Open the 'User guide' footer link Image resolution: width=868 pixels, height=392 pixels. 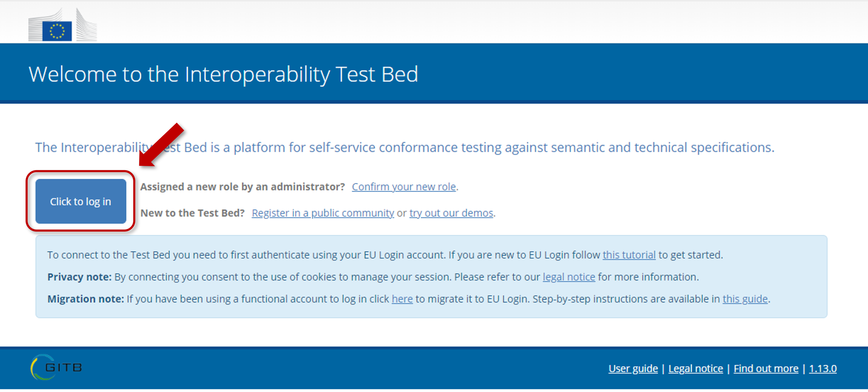[633, 368]
